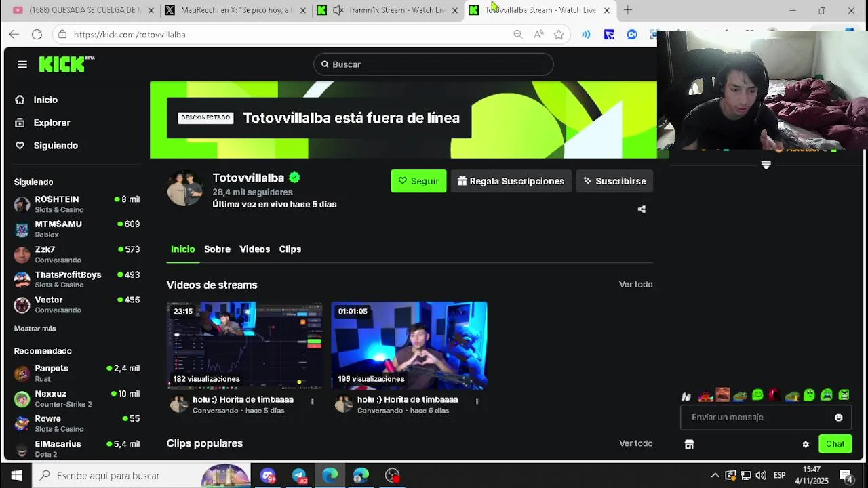This screenshot has width=868, height=488.
Task: Open Zzk7 channel in the sidebar
Action: click(77, 254)
